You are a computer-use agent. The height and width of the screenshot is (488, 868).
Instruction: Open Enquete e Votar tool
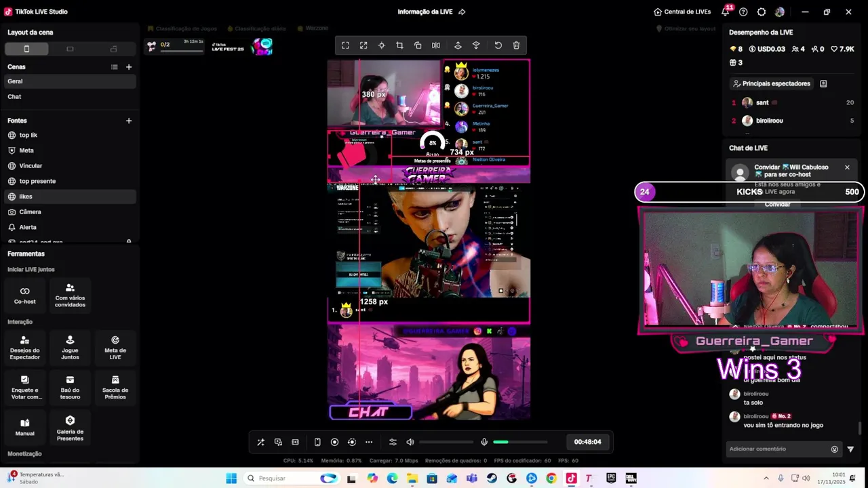coord(25,388)
